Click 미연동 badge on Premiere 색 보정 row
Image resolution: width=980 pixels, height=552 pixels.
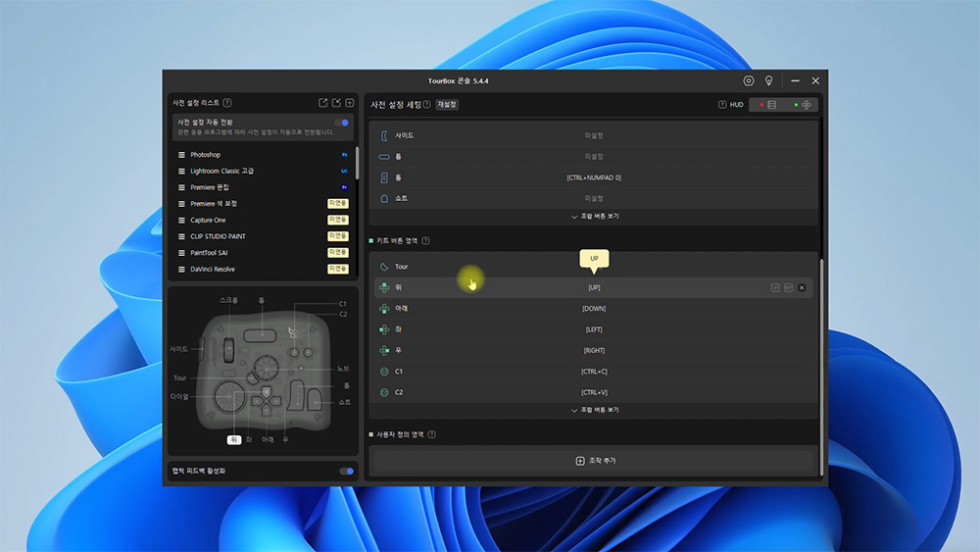pyautogui.click(x=338, y=204)
